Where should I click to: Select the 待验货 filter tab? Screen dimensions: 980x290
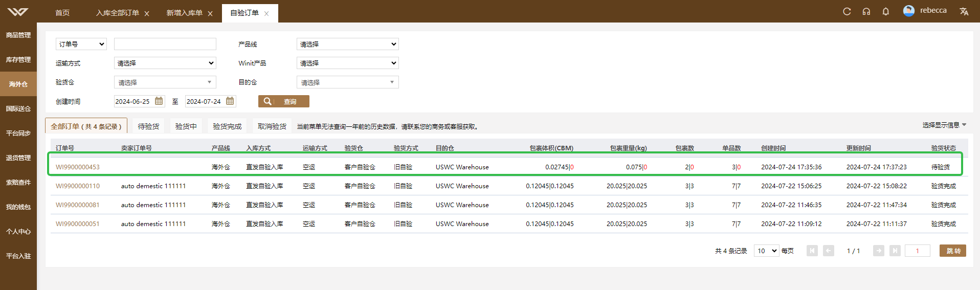click(148, 126)
